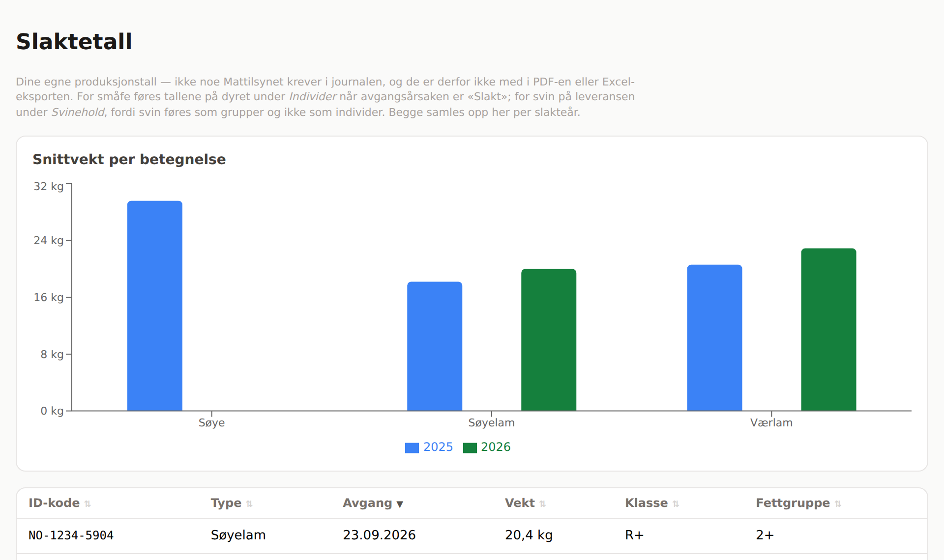The height and width of the screenshot is (560, 944).
Task: Click ID-kode cell NO-1234-5904
Action: point(71,535)
